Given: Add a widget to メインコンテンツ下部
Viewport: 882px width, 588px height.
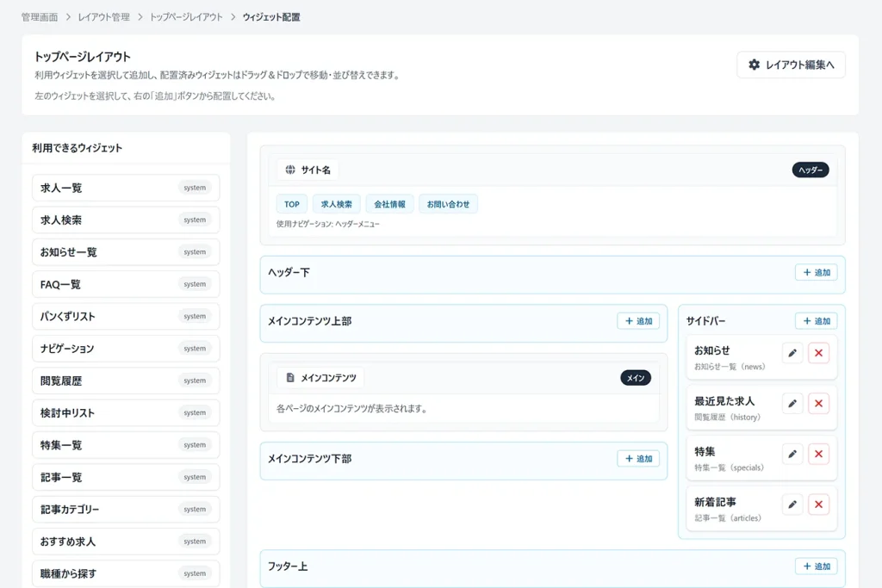Looking at the screenshot, I should pyautogui.click(x=638, y=459).
